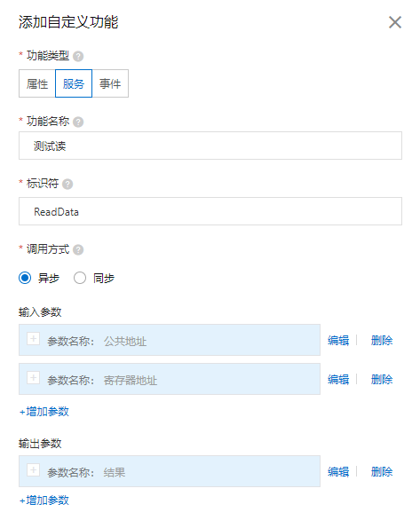
Task: Add a new output parameter
Action: pos(44,500)
